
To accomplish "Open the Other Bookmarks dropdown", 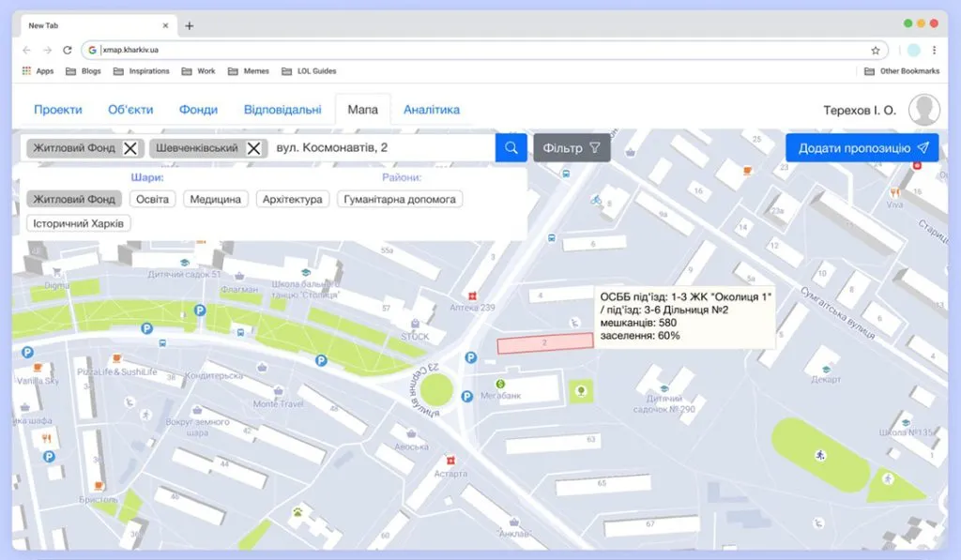I will [901, 70].
